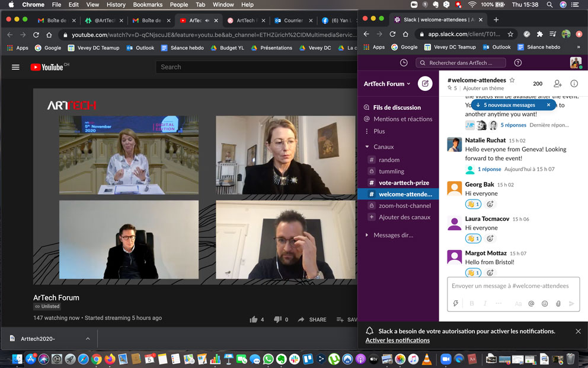Open a new tab in Slack window

click(496, 20)
